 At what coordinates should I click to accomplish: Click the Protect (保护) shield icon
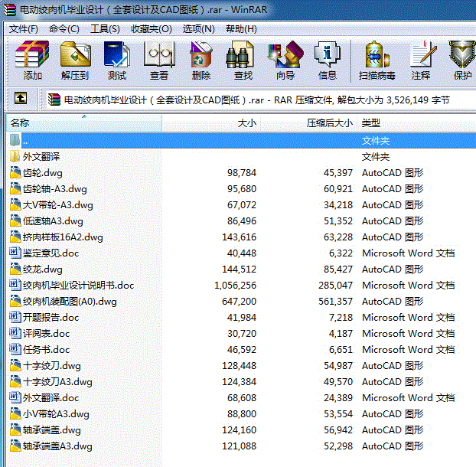click(x=462, y=54)
